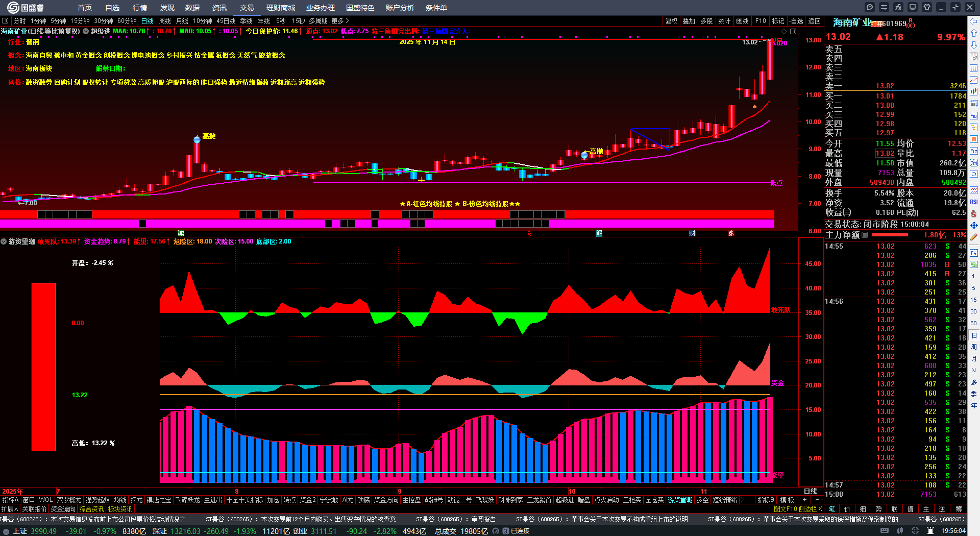Click the 上证 3990.49 index in status bar
This screenshot has height=536, width=980.
[35, 531]
